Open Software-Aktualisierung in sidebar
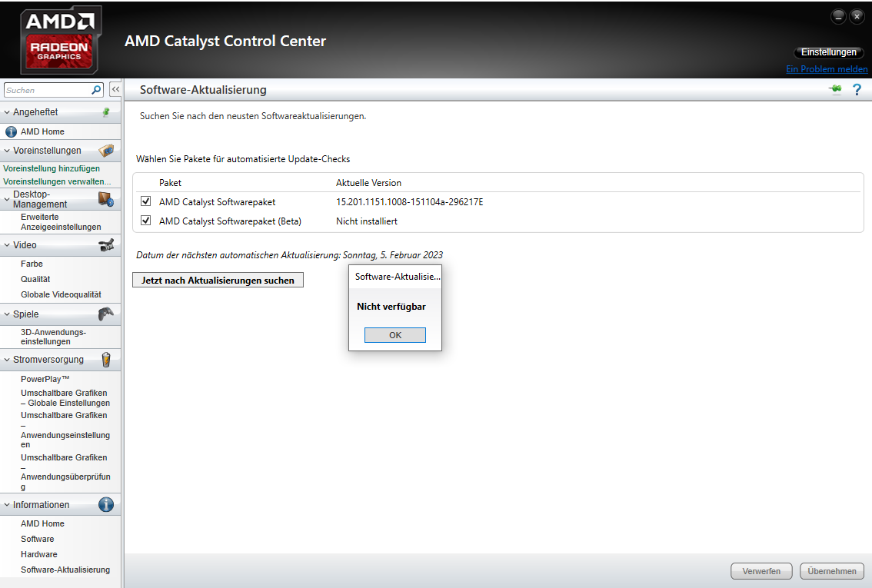The width and height of the screenshot is (872, 588). [x=65, y=570]
